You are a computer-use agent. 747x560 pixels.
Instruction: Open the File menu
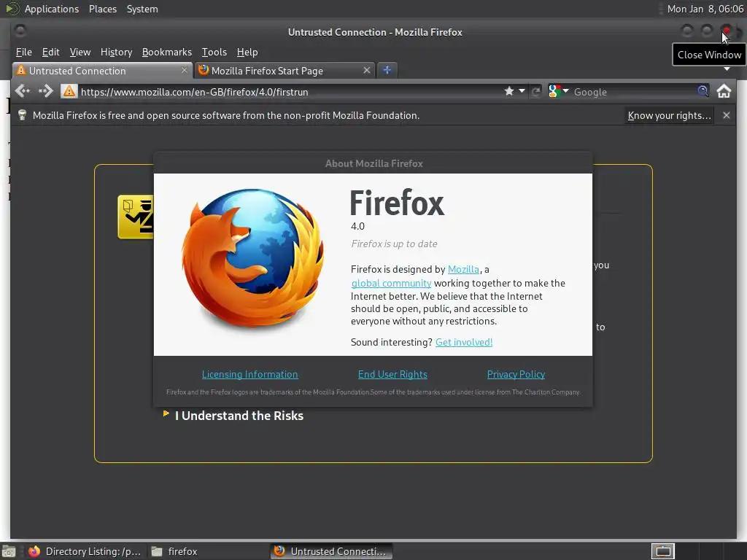click(24, 52)
